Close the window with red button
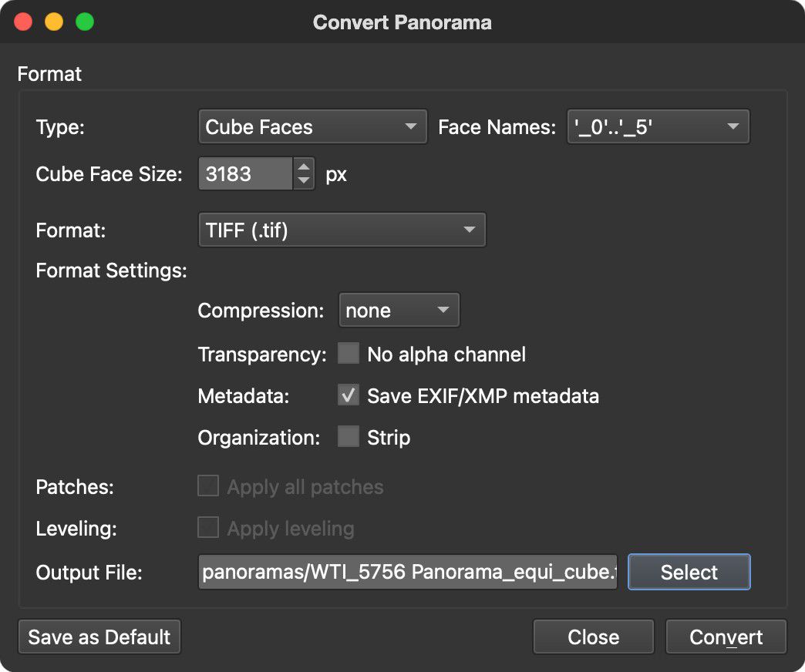This screenshot has height=672, width=805. (23, 22)
